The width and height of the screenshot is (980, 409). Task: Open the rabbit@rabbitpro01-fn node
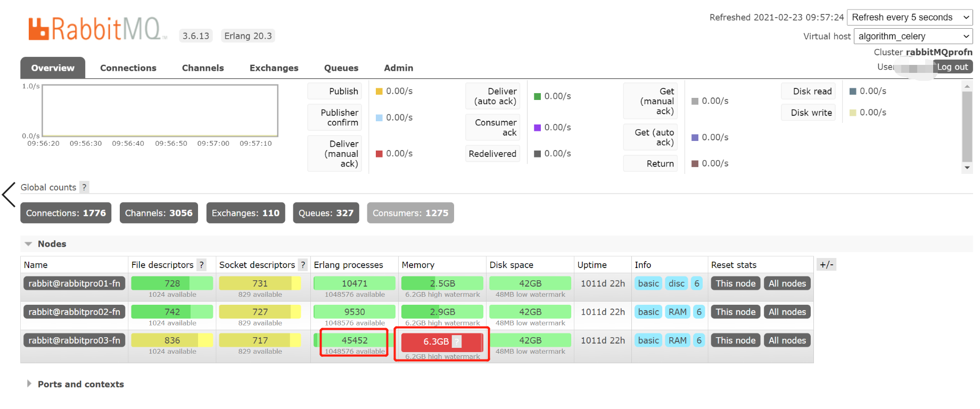75,283
